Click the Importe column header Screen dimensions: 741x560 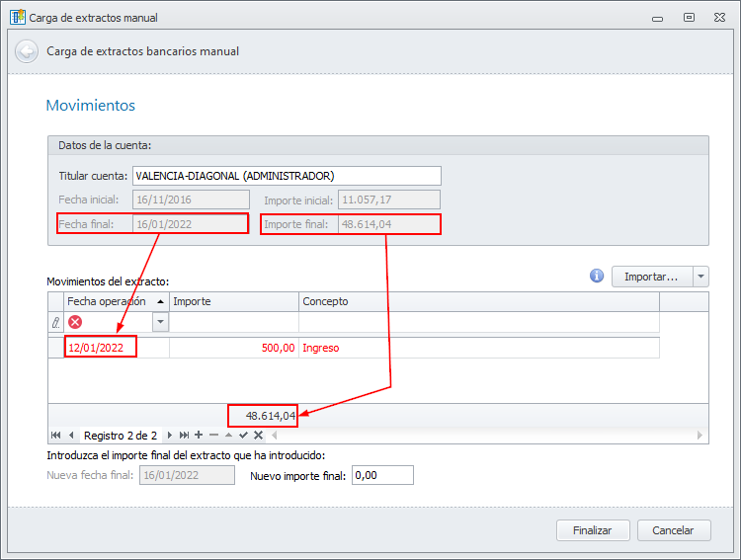pyautogui.click(x=233, y=301)
